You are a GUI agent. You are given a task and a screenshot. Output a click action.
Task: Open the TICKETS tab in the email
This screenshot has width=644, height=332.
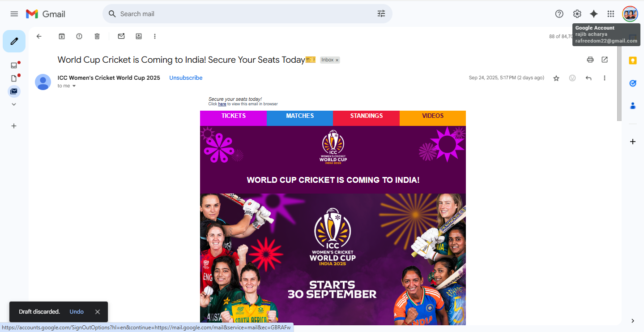[233, 116]
